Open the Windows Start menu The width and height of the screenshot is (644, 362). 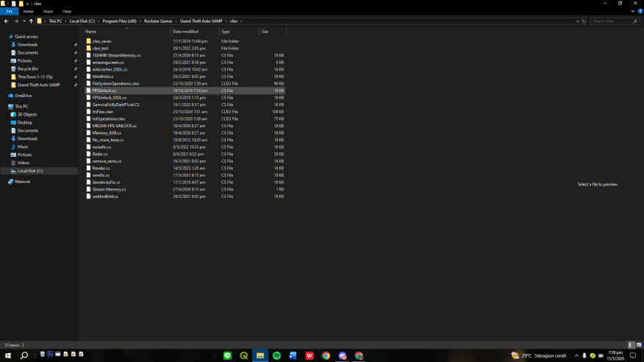(8, 355)
